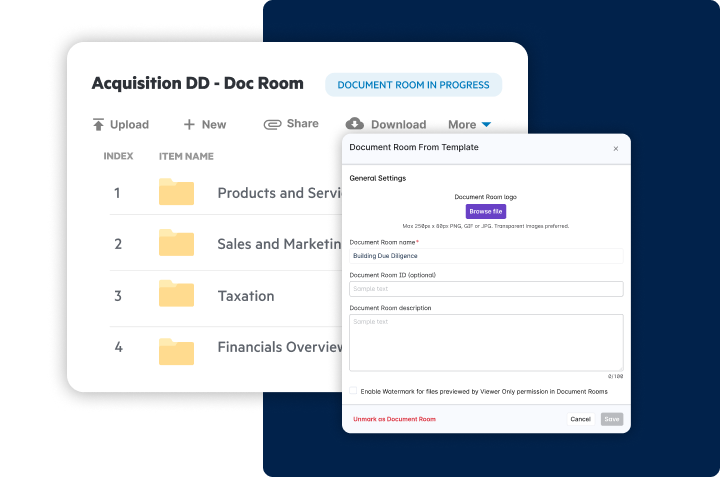
Task: Click the Upload toolbar label
Action: (x=129, y=124)
